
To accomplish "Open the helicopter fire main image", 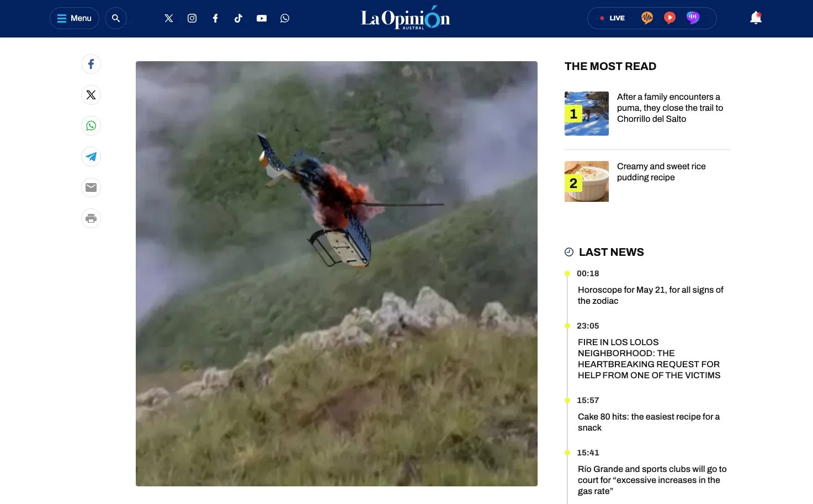I will click(x=337, y=274).
